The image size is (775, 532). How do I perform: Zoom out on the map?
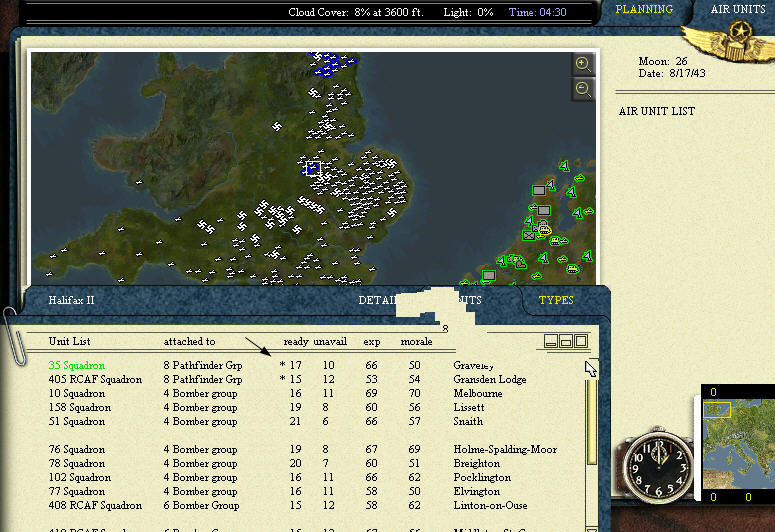point(583,89)
